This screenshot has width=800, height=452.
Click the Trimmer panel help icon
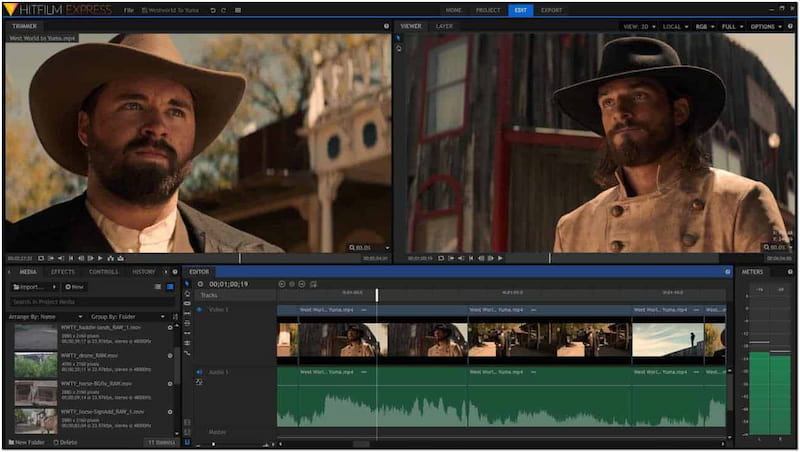386,26
